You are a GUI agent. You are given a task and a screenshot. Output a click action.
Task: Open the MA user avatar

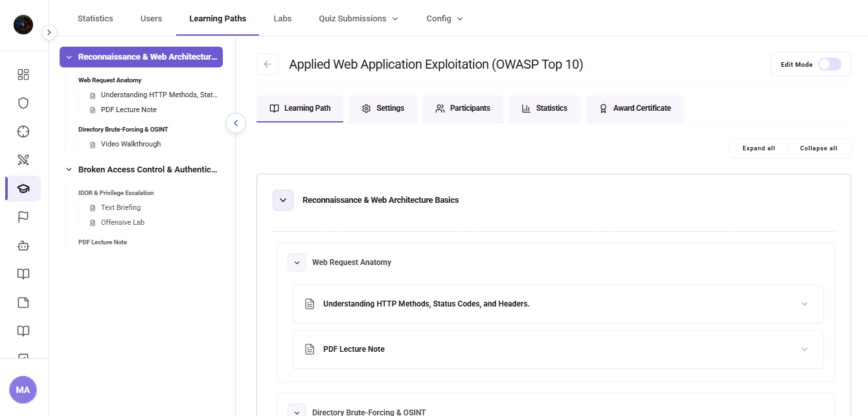[x=23, y=390]
